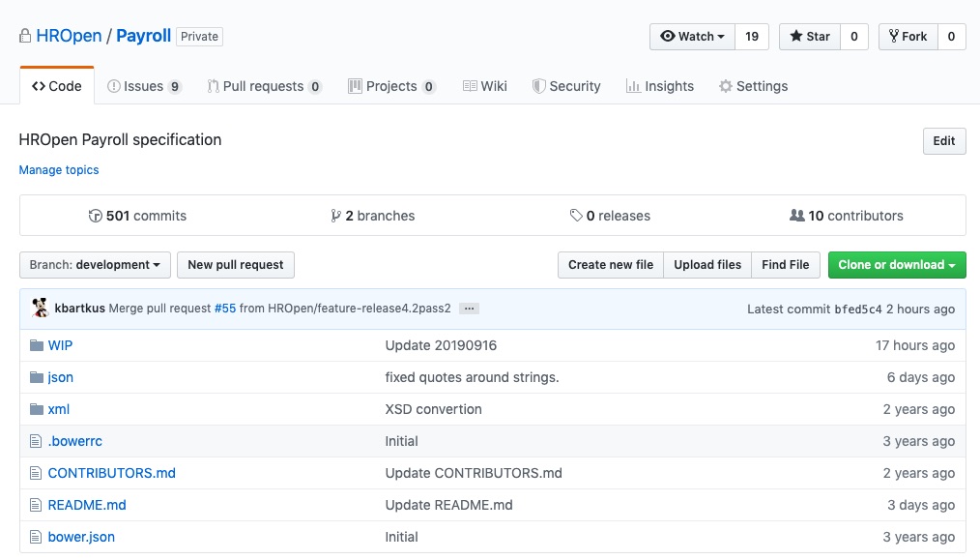This screenshot has width=980, height=560.
Task: Click New pull request button
Action: point(236,265)
